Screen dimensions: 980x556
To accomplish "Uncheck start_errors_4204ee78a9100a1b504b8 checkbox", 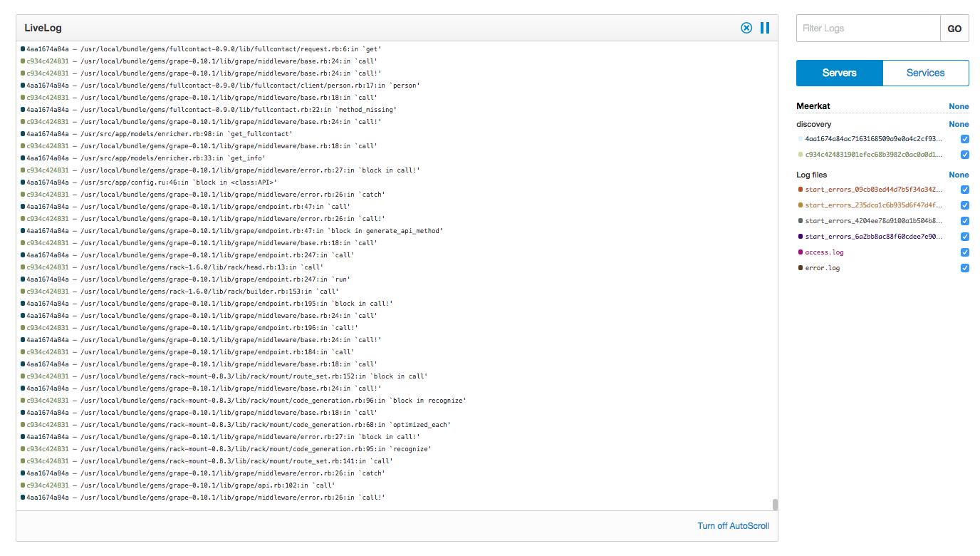I will tap(965, 221).
